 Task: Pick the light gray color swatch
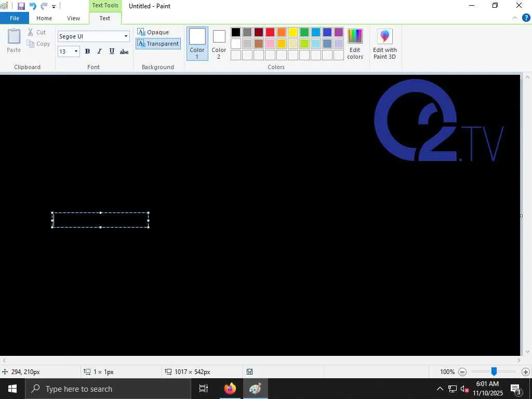pos(247,44)
